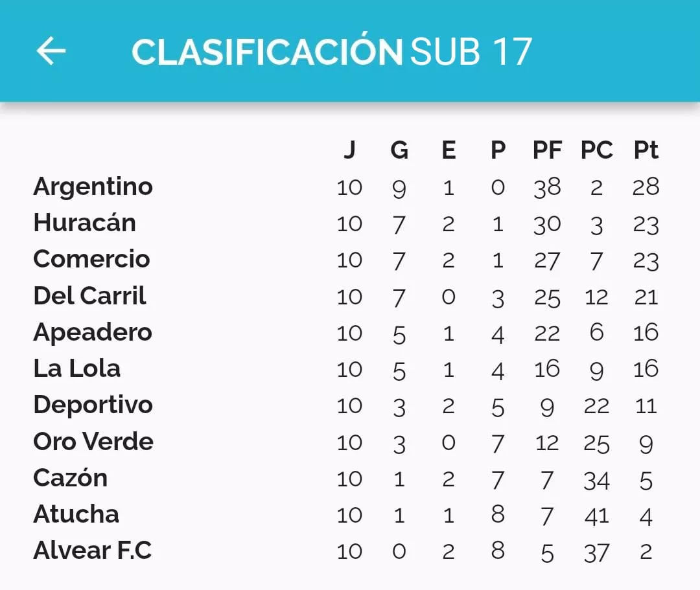This screenshot has width=700, height=590.
Task: Open the Comercio team entry
Action: point(91,259)
